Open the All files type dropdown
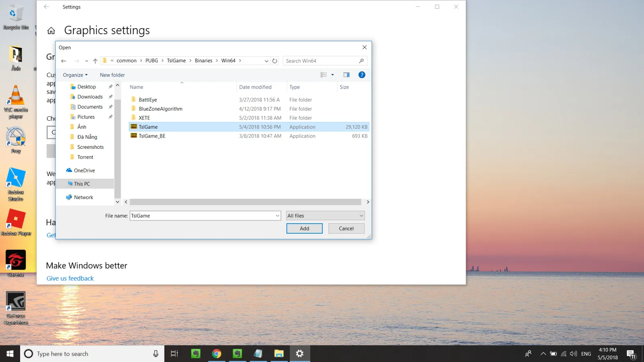The image size is (644, 362). coord(325,216)
